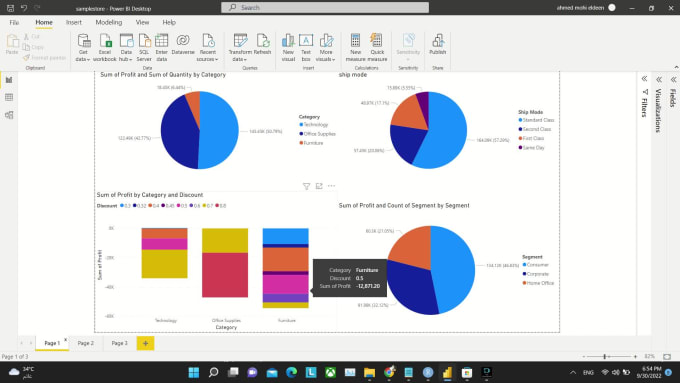
Task: Click the filter icon on bar chart
Action: point(306,186)
